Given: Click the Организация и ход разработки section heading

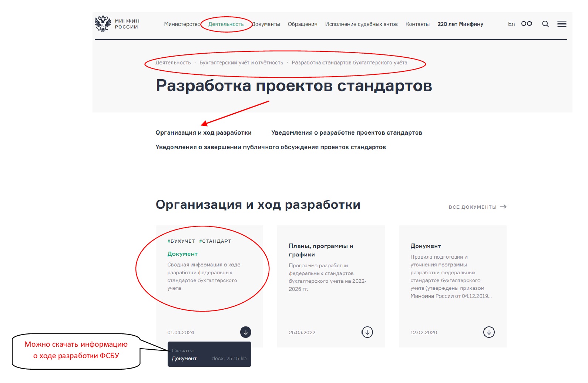Looking at the screenshot, I should point(258,205).
